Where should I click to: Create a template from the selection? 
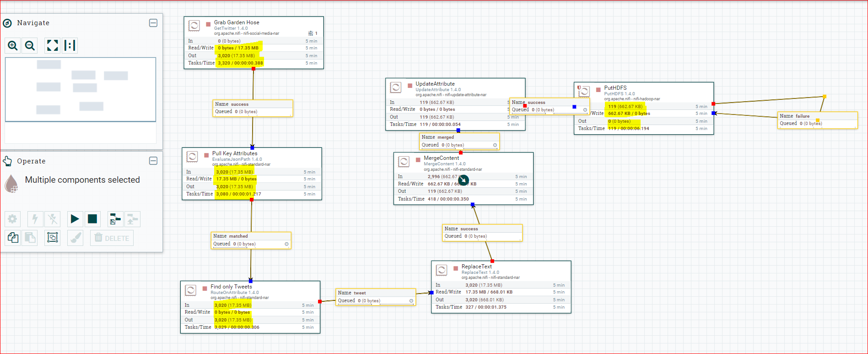[x=115, y=219]
